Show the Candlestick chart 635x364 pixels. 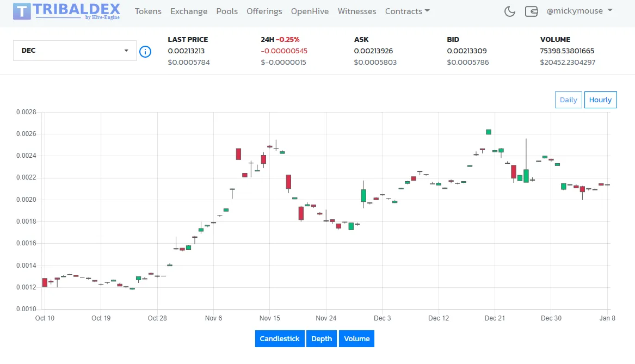click(x=280, y=338)
